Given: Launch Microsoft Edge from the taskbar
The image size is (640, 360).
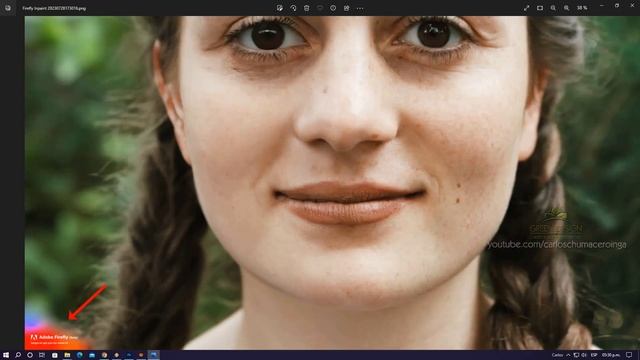Looking at the screenshot, I should pos(80,355).
